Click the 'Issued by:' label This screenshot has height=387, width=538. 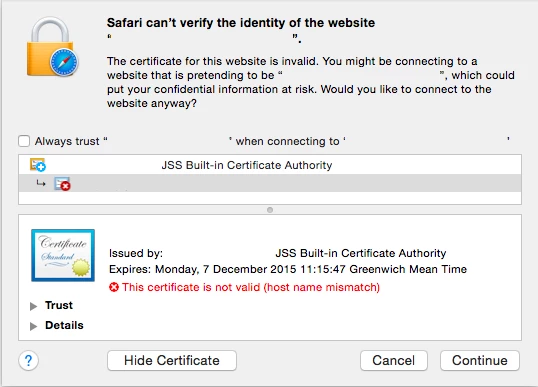tap(136, 253)
